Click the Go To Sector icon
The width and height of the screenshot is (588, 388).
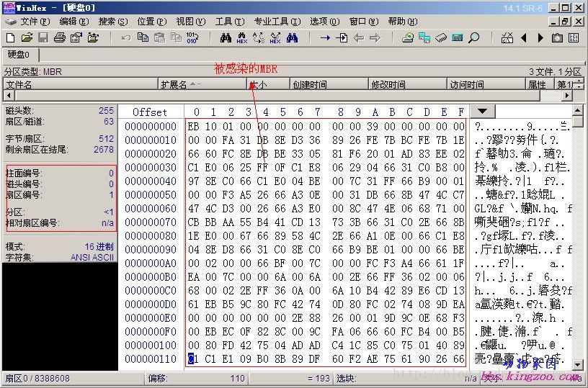(342, 38)
